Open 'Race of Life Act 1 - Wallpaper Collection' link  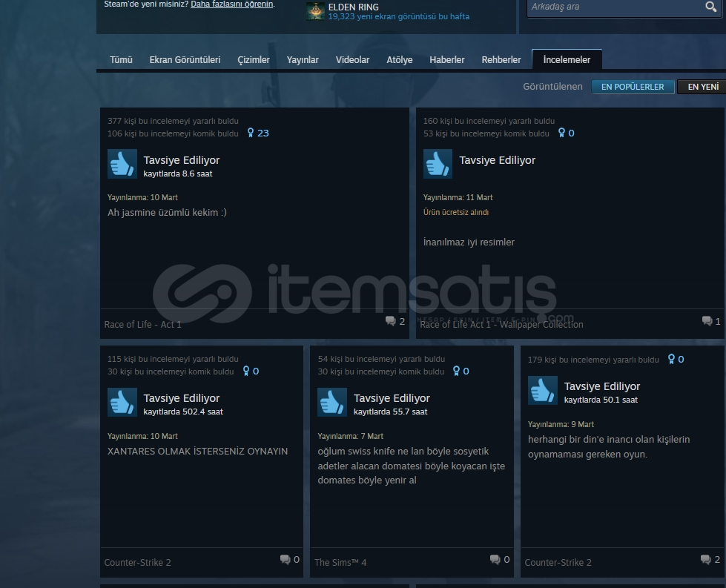pyautogui.click(x=501, y=325)
